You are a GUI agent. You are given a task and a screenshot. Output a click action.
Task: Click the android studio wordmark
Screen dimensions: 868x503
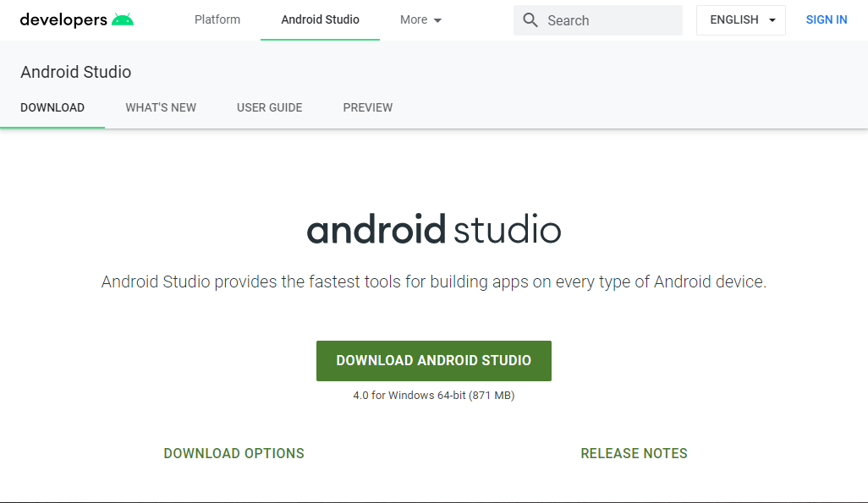(x=434, y=229)
